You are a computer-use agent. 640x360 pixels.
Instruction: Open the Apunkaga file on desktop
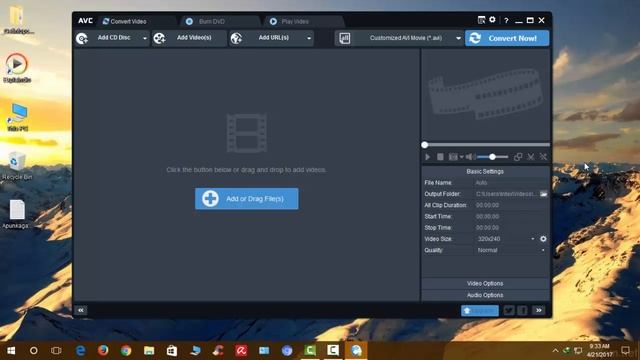point(17,214)
